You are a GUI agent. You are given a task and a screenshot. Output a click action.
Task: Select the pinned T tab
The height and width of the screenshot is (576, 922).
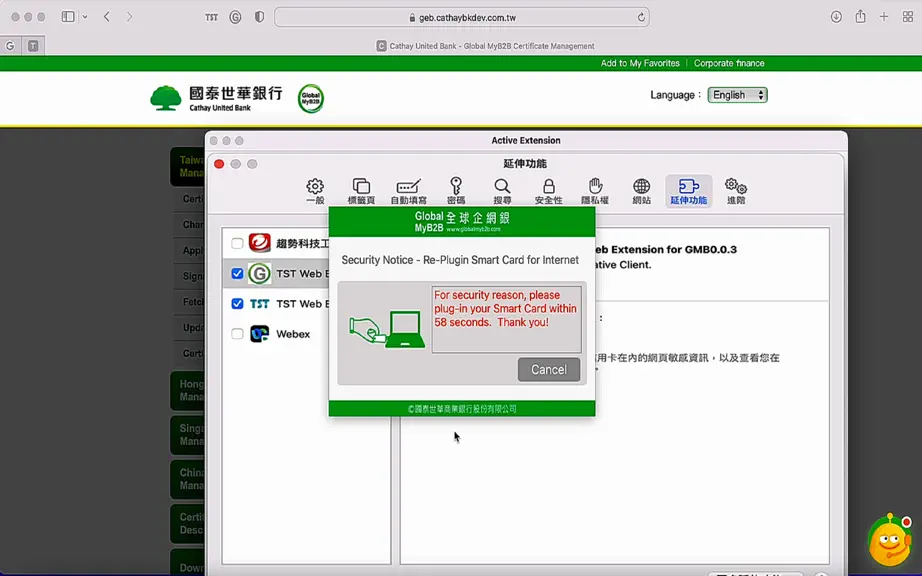33,46
